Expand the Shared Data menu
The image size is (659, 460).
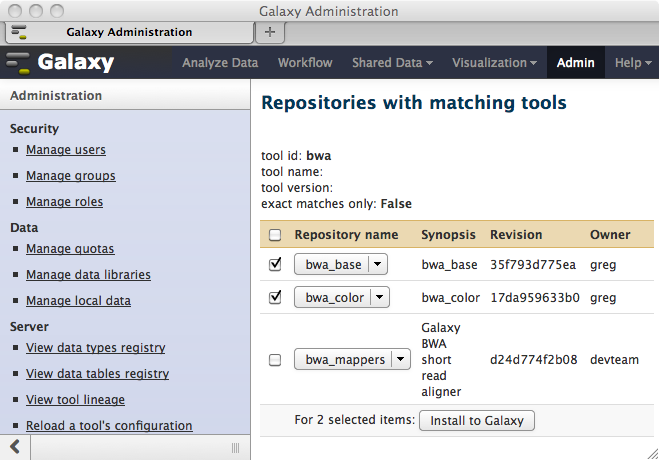[392, 63]
